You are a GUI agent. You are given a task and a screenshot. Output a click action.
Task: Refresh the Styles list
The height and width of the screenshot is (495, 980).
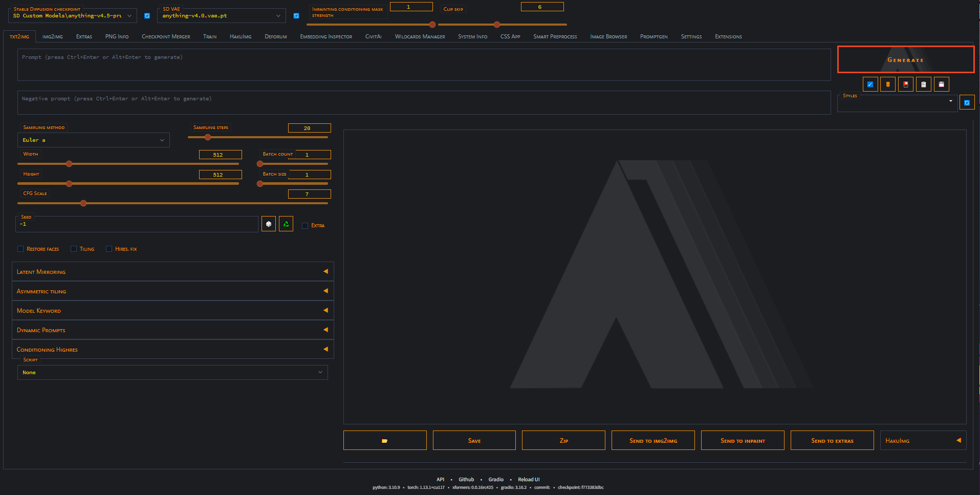click(x=967, y=102)
